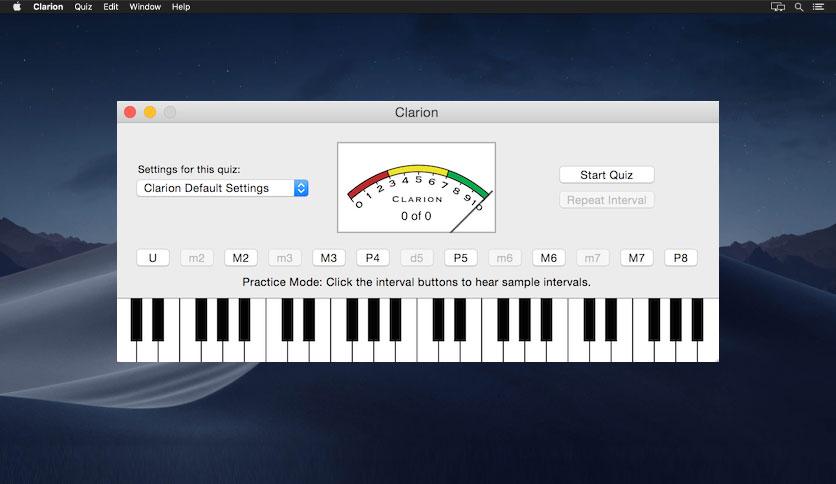Open the Apple menu
836x484 pixels.
point(17,7)
